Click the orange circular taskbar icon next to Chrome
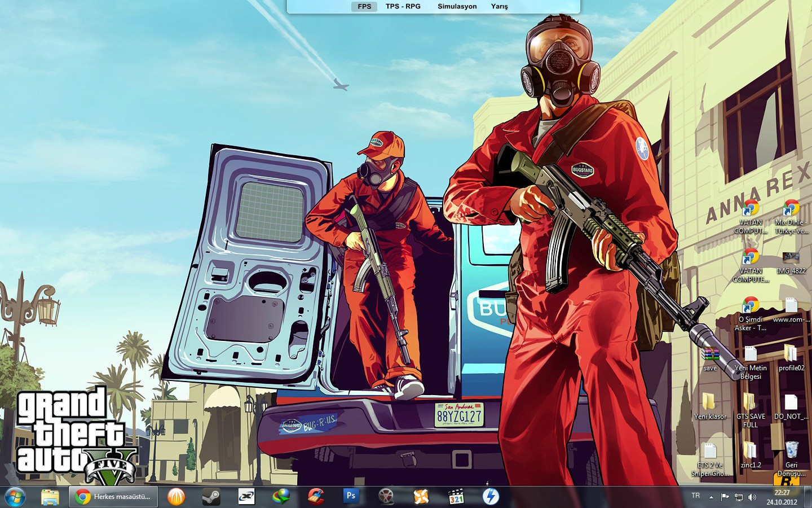This screenshot has height=508, width=812. coord(176,497)
